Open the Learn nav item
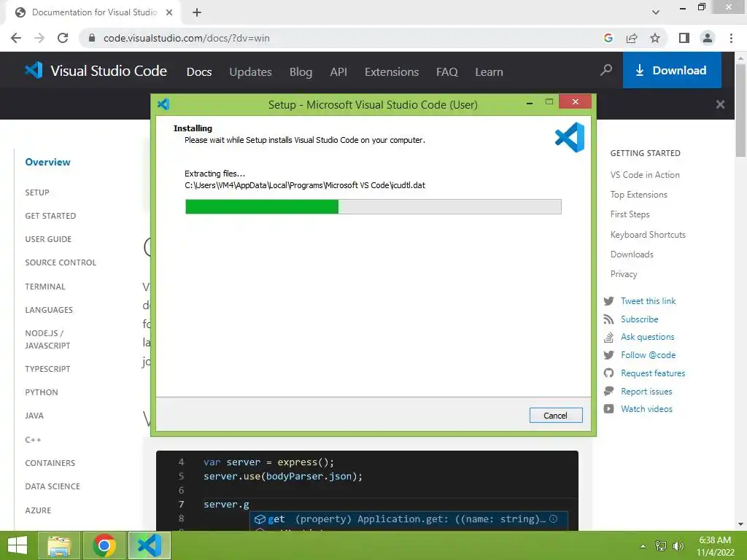 tap(489, 72)
